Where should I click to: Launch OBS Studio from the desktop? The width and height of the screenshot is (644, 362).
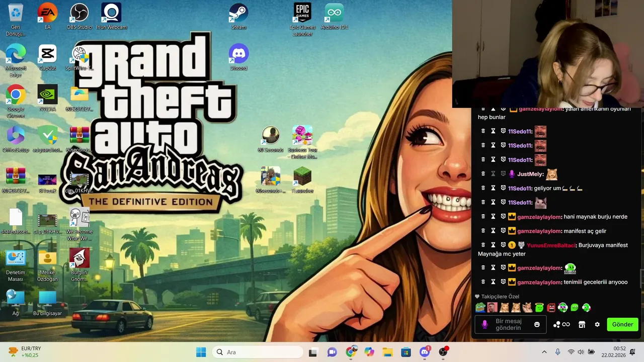[x=79, y=17]
